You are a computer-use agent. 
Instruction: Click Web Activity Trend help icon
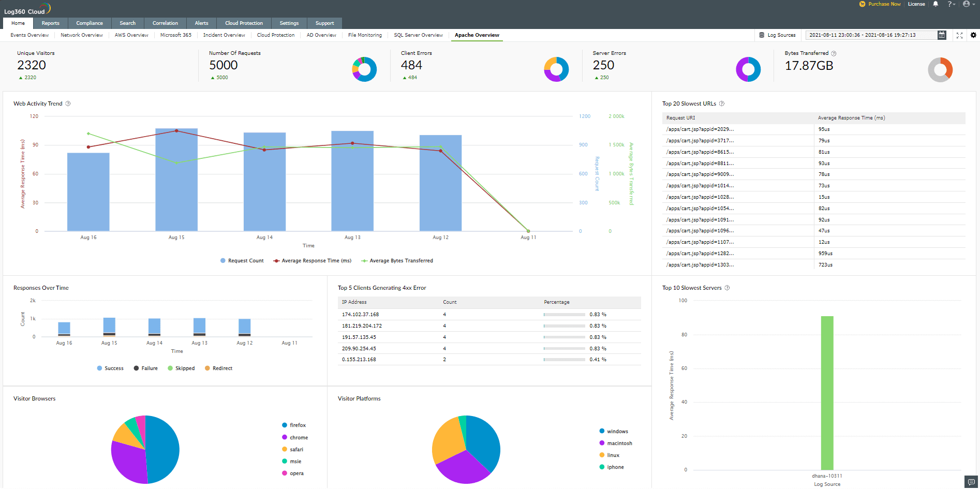point(68,104)
